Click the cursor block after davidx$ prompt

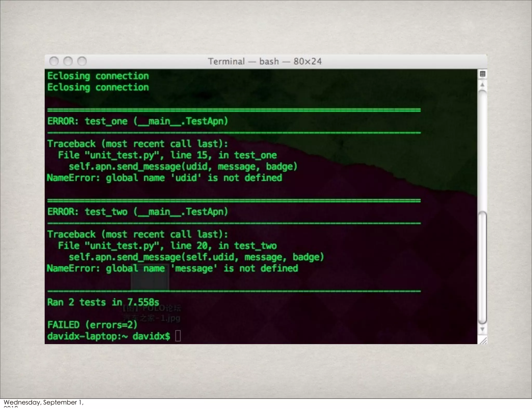pos(178,336)
